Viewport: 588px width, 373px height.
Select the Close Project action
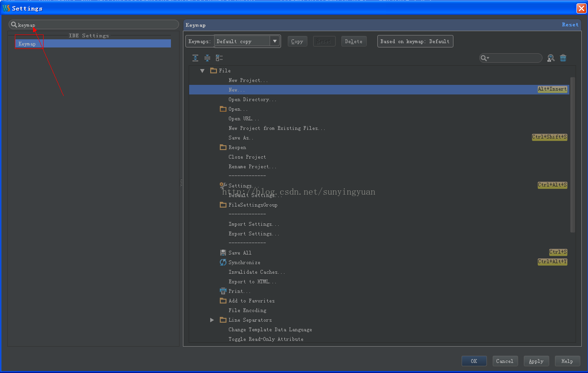click(x=247, y=157)
